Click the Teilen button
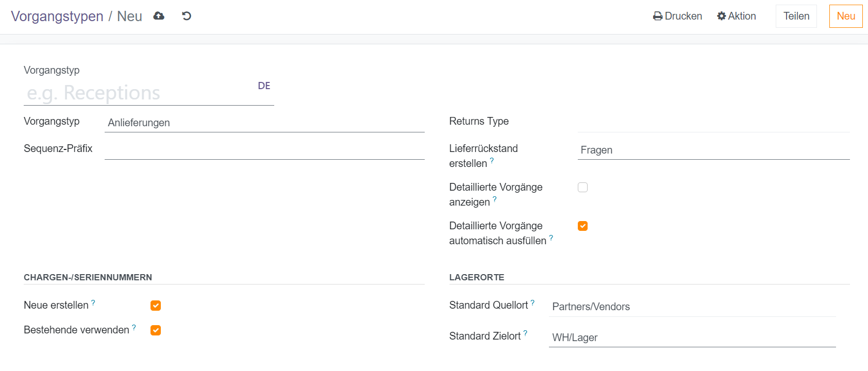Screen dimensions: 868x371 point(796,16)
